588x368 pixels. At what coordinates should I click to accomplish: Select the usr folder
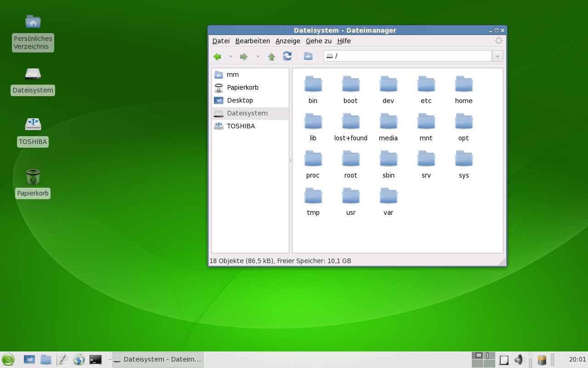pyautogui.click(x=351, y=201)
